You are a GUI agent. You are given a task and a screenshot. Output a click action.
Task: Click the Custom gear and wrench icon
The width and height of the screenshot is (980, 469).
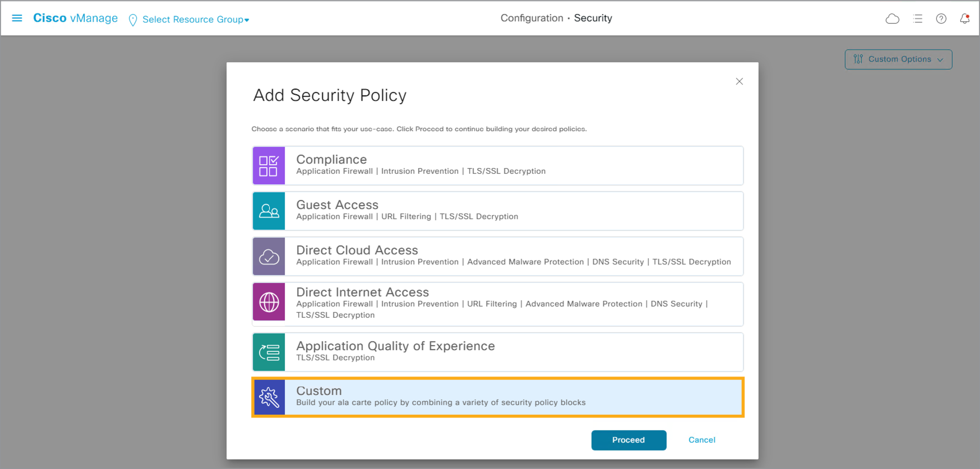[269, 397]
